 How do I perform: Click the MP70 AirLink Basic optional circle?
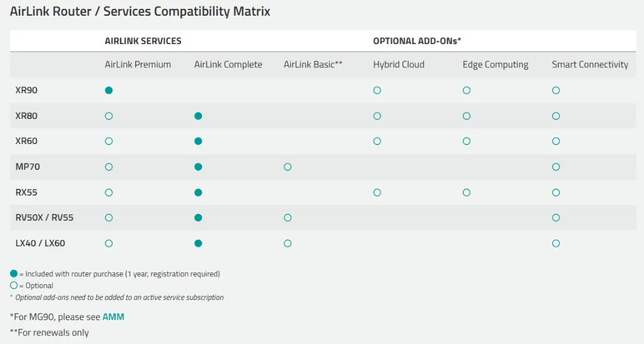287,167
